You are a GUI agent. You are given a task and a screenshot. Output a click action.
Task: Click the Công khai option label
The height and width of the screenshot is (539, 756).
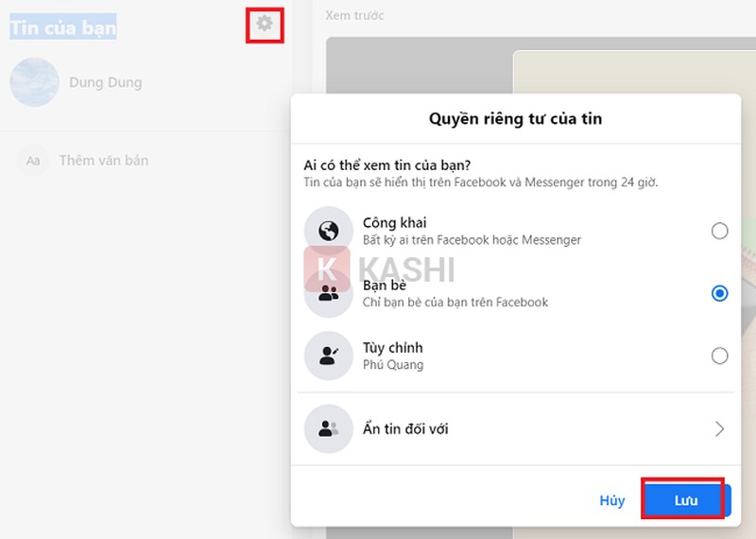394,222
